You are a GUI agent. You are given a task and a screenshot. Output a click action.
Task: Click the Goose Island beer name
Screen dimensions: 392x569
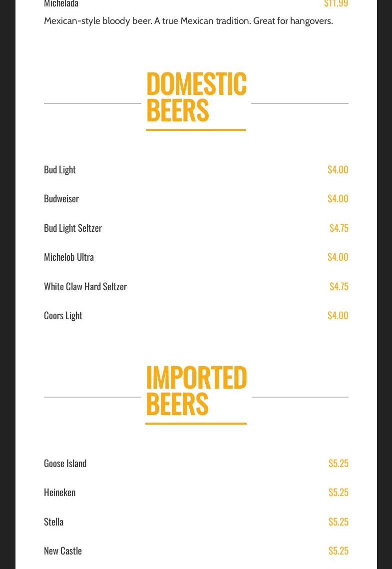coord(65,463)
